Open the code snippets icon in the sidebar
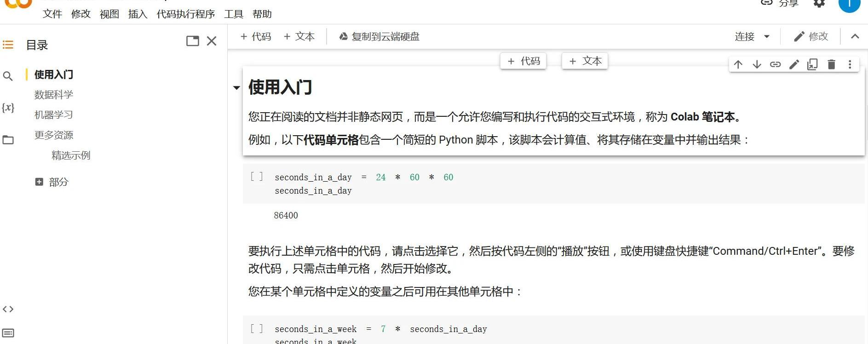Image resolution: width=868 pixels, height=344 pixels. pos(8,309)
